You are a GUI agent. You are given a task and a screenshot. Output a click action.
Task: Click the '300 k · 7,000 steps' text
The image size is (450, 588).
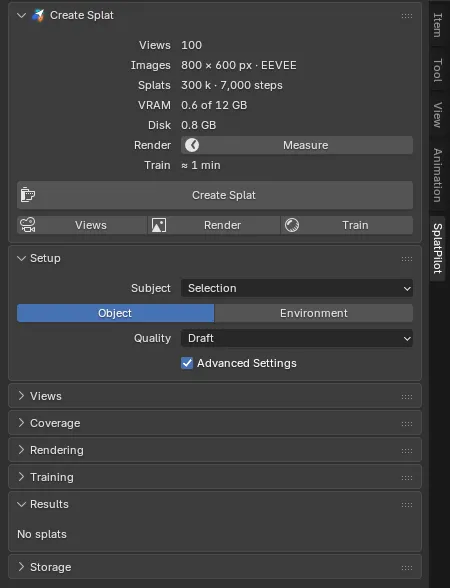(x=232, y=85)
